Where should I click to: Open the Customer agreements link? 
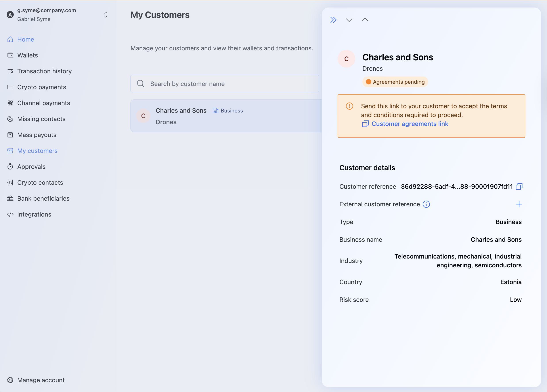tap(409, 124)
